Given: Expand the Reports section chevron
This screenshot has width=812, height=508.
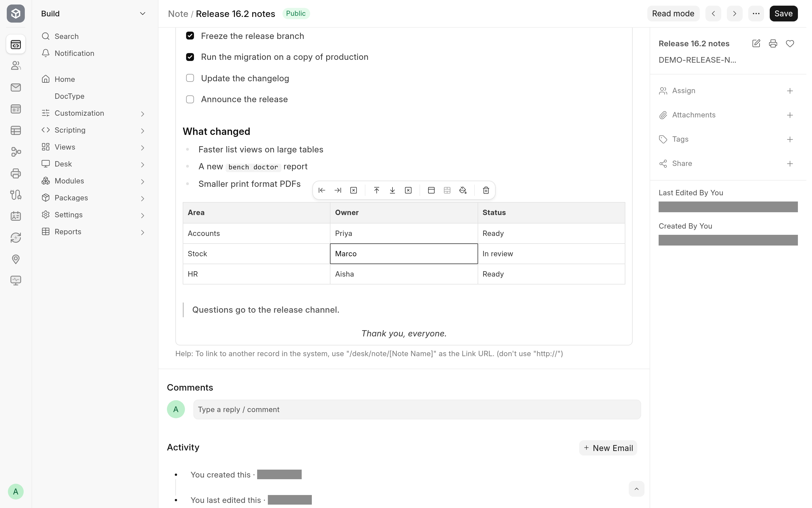Looking at the screenshot, I should pyautogui.click(x=143, y=233).
